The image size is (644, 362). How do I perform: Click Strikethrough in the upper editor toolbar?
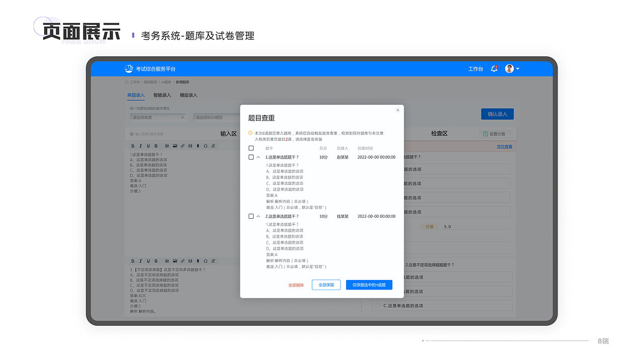156,146
